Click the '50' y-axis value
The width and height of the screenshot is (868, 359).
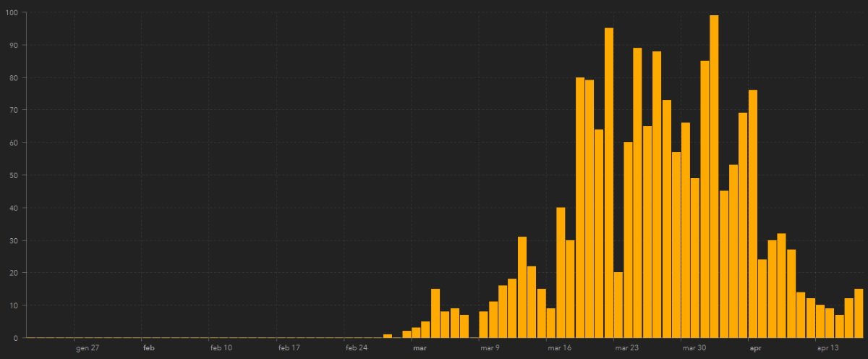14,175
